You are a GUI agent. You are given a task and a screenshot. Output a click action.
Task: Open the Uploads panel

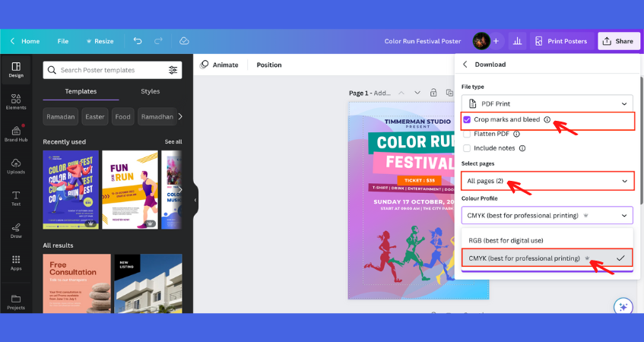coord(16,166)
